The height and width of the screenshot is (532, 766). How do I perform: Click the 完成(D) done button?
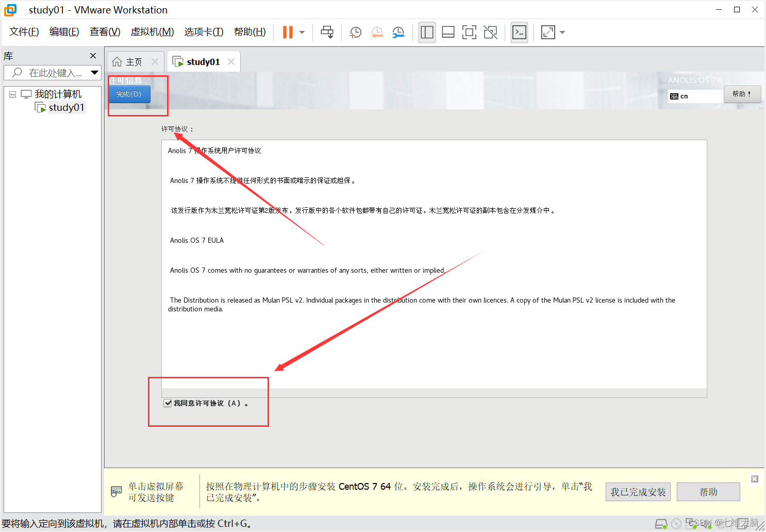pos(129,94)
